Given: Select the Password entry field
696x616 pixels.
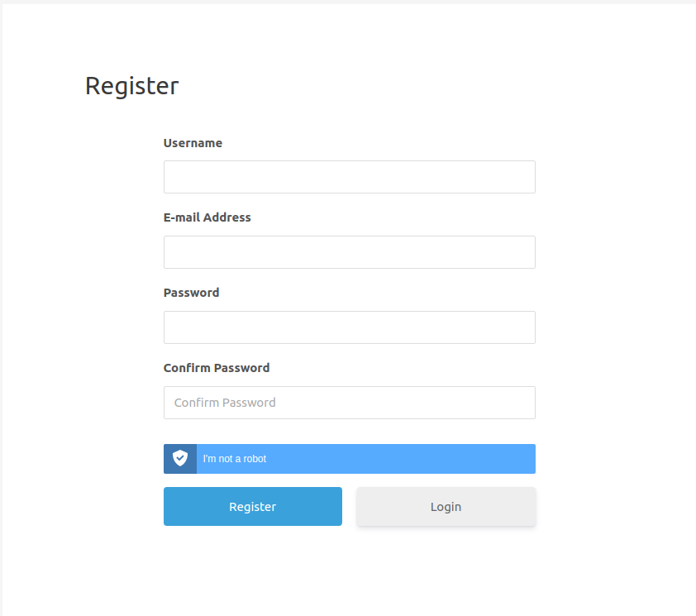Looking at the screenshot, I should pos(349,327).
